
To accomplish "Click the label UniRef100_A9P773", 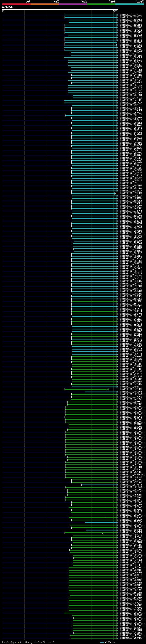I will pyautogui.click(x=131, y=535).
